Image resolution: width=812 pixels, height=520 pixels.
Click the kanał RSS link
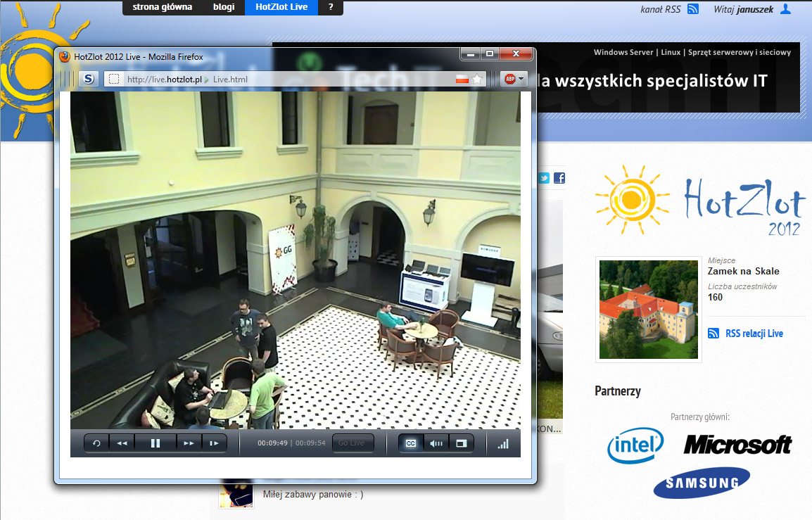pyautogui.click(x=660, y=9)
